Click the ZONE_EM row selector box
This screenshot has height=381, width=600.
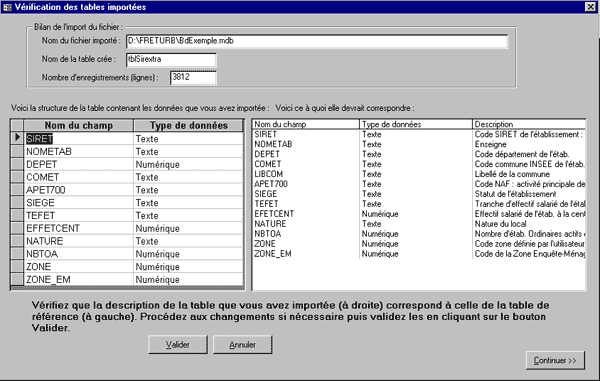tap(17, 280)
